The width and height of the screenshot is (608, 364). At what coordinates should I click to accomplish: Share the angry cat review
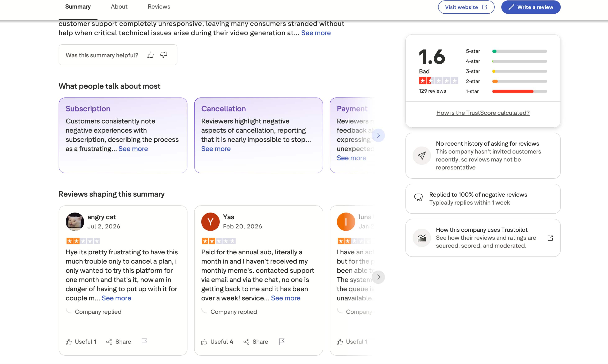[118, 342]
